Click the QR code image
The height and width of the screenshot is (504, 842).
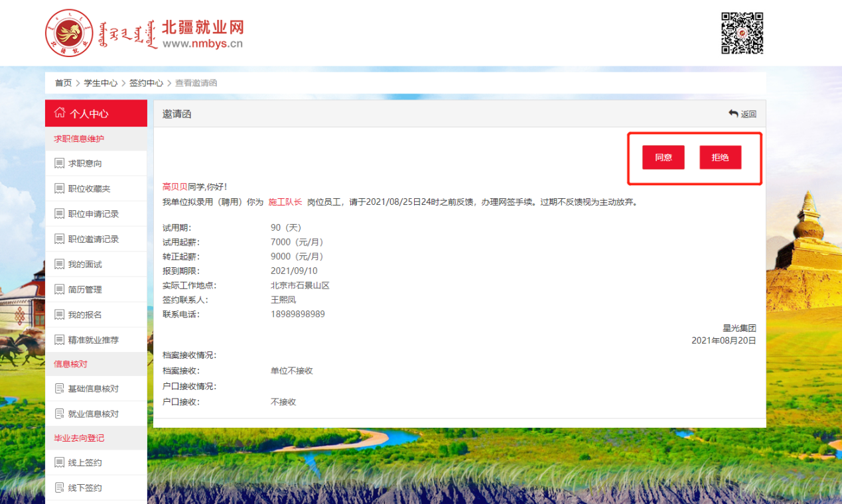point(742,33)
